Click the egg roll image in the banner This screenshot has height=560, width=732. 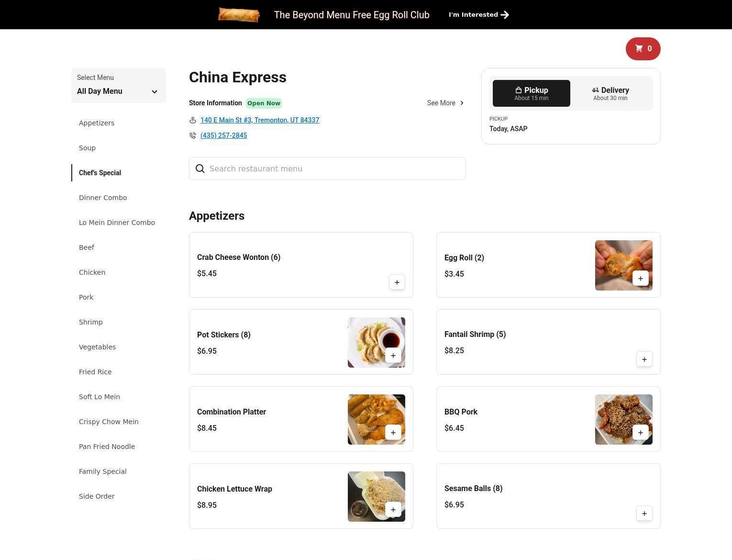pyautogui.click(x=239, y=15)
